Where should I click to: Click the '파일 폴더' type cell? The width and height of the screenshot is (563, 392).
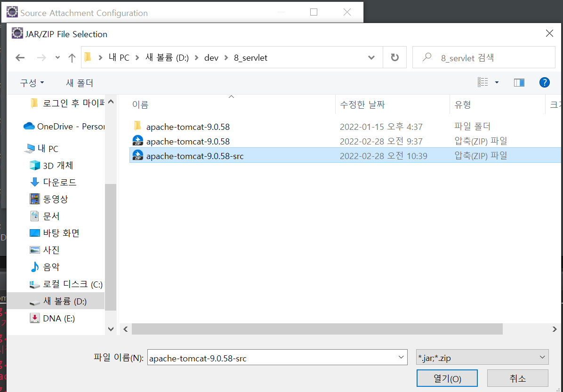click(x=473, y=127)
